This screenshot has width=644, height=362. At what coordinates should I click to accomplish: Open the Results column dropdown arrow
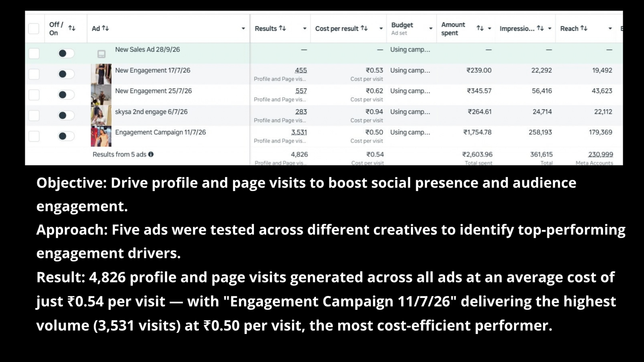[x=305, y=29]
